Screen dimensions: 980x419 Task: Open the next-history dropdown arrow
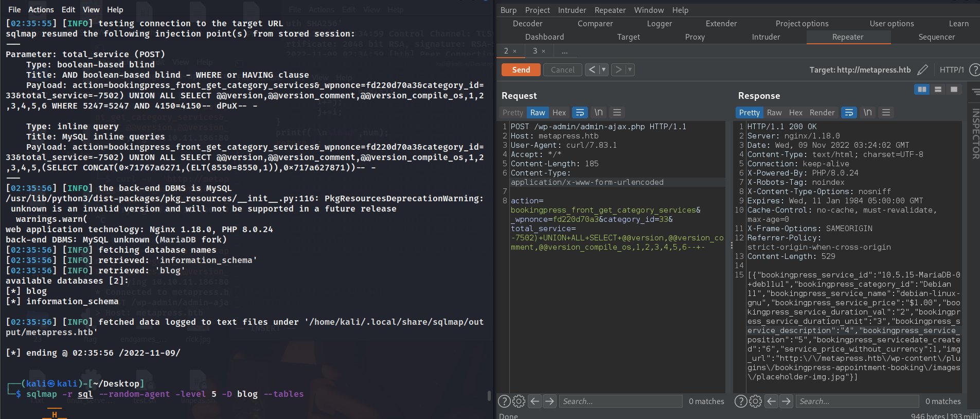click(630, 69)
